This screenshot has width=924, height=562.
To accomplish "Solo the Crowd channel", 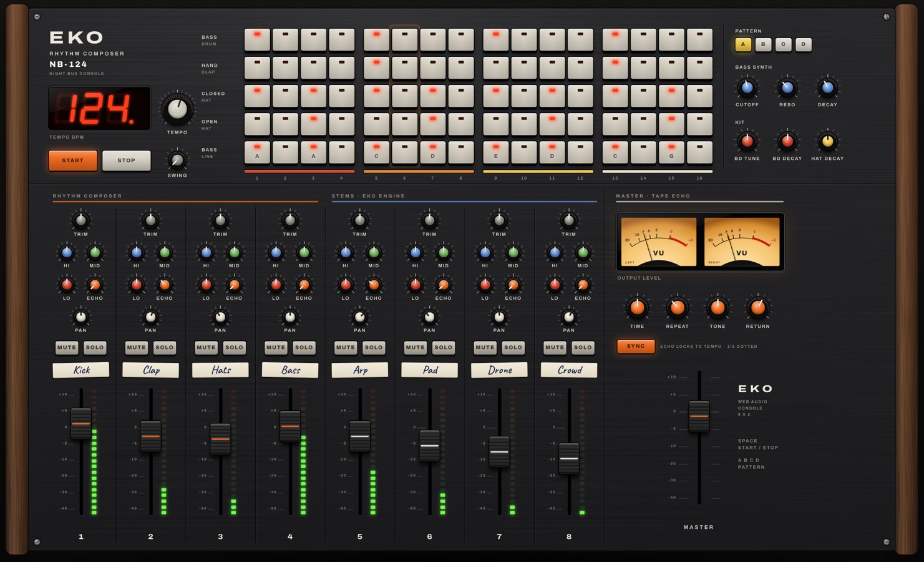I will click(x=583, y=347).
